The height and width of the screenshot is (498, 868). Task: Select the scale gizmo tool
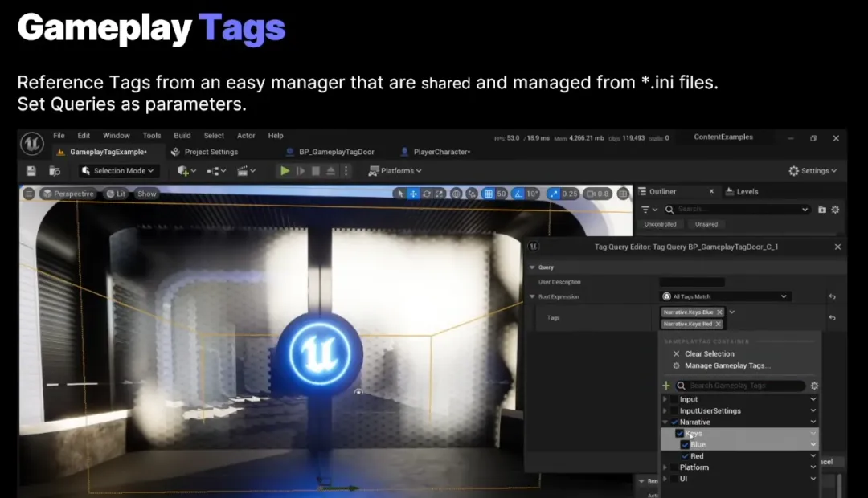439,194
